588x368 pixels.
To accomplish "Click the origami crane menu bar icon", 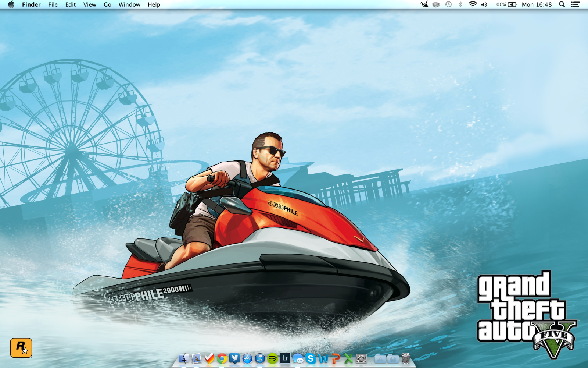I will (424, 4).
